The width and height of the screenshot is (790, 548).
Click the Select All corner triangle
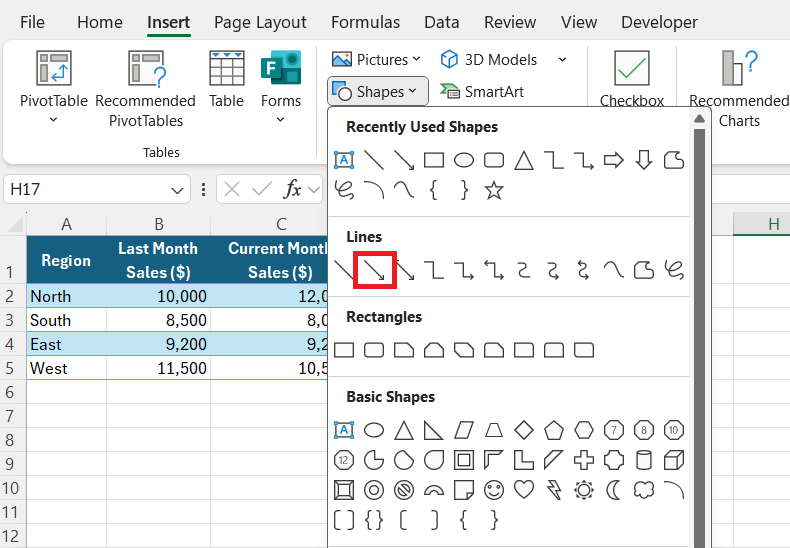(15, 224)
